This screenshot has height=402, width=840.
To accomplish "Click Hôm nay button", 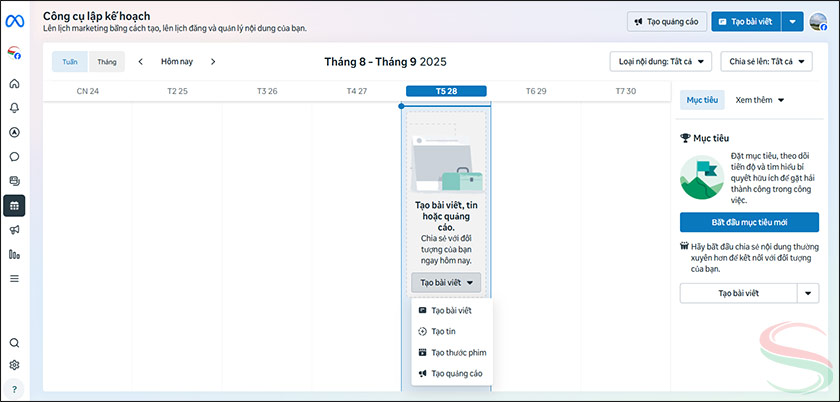I will point(177,62).
